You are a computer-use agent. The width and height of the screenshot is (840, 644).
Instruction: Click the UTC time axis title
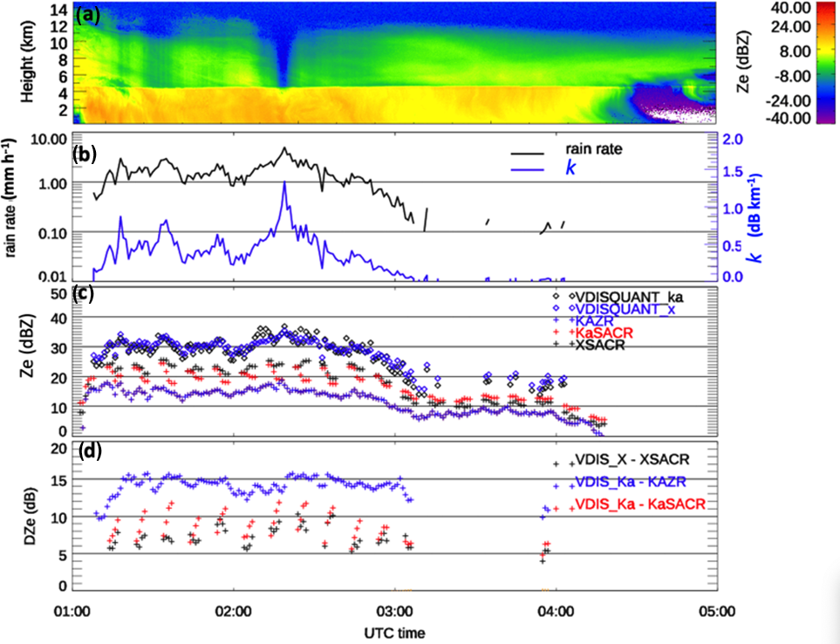coord(393,629)
